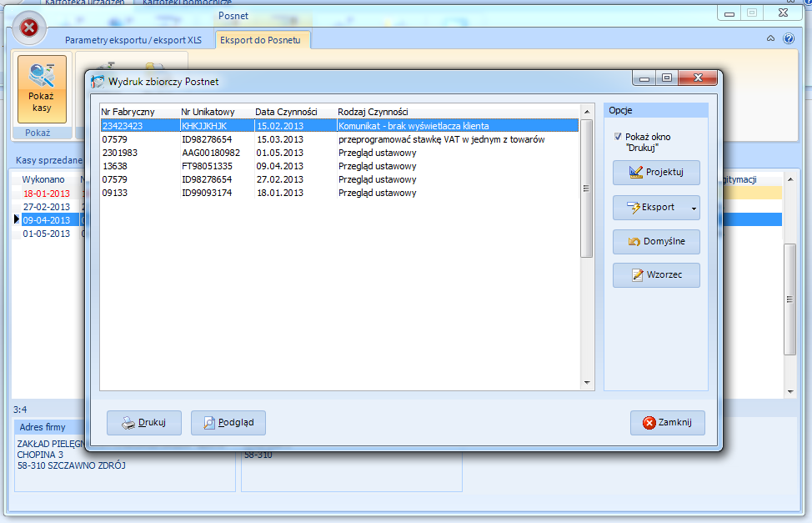Select 27-02-2013 row in Kasy sprzedane

[x=46, y=207]
